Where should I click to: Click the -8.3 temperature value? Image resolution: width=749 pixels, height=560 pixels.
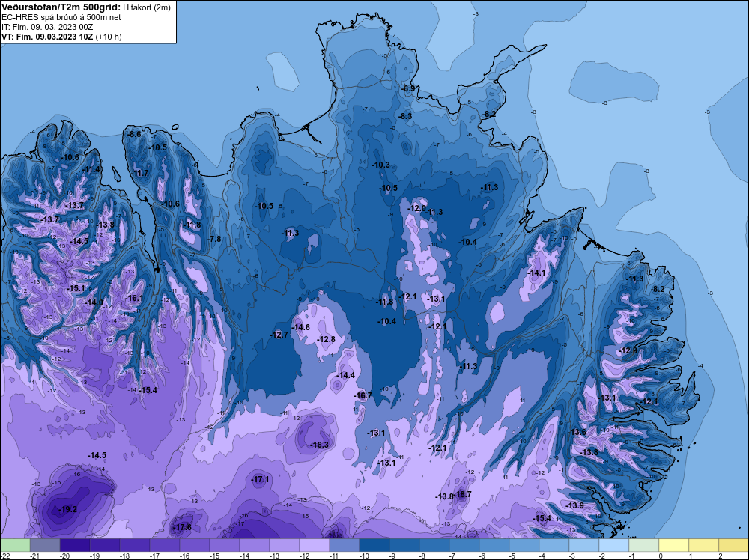pos(405,116)
